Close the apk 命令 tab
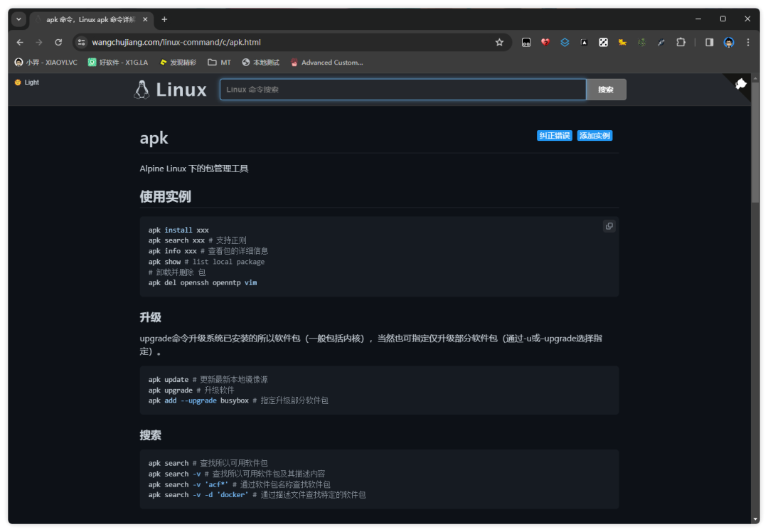This screenshot has height=532, width=768. coord(145,20)
